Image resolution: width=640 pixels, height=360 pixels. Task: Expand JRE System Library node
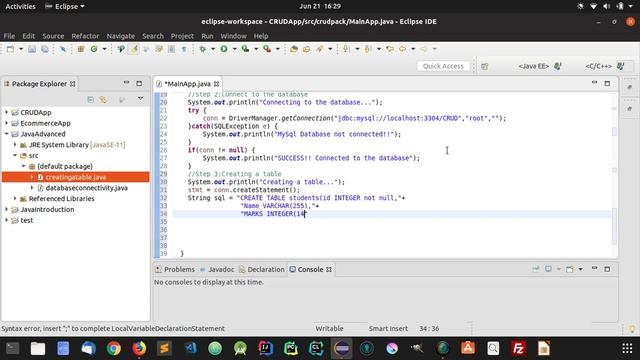point(15,144)
